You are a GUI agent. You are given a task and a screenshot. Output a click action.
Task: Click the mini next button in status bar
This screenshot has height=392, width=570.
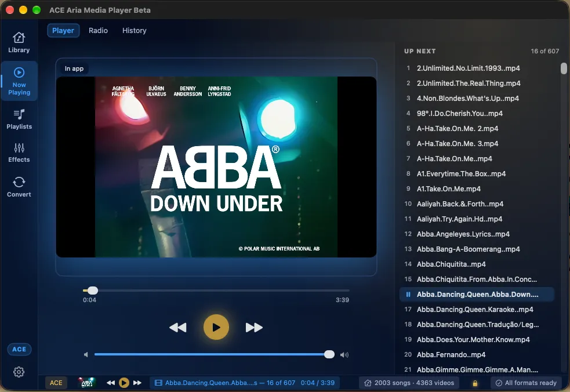[137, 383]
